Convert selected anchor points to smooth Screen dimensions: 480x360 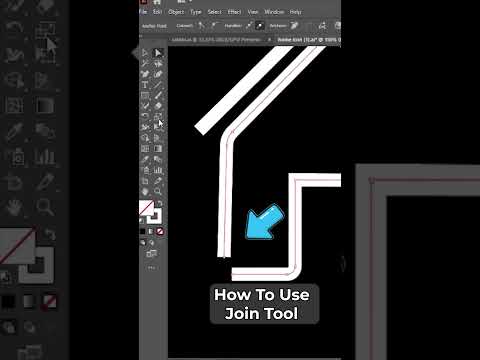tap(213, 25)
